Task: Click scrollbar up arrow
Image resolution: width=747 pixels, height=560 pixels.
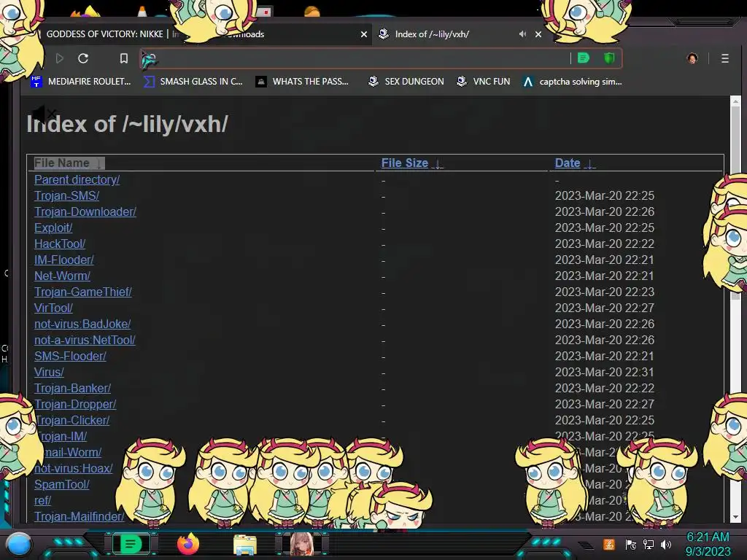Action: 735,101
